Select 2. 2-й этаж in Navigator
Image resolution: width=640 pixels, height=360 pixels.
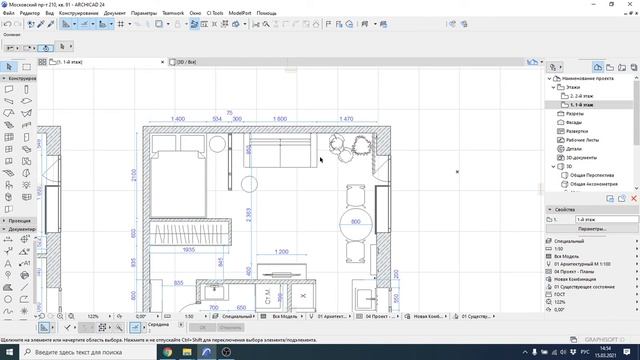point(581,96)
